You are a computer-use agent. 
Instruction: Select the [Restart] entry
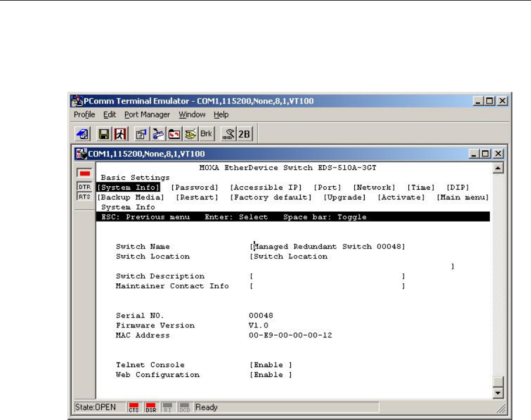197,197
